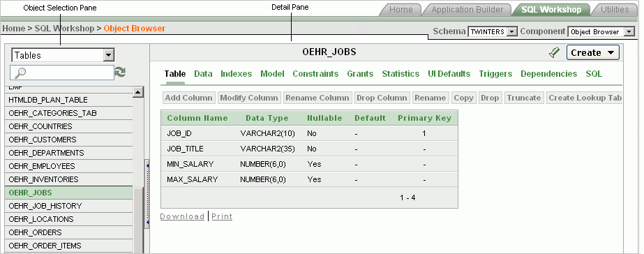Viewport: 644px width, 254px height.
Task: Click the Truncate button
Action: point(524,98)
